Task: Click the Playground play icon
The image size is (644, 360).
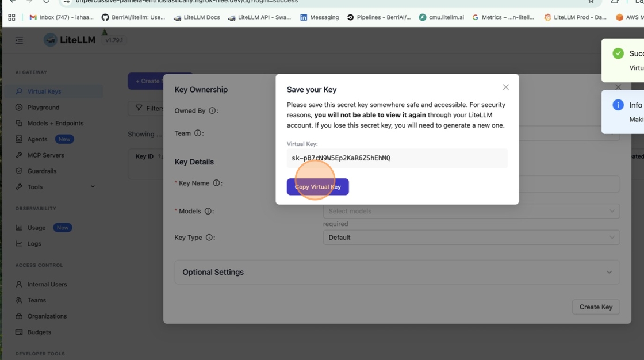Action: (x=19, y=108)
